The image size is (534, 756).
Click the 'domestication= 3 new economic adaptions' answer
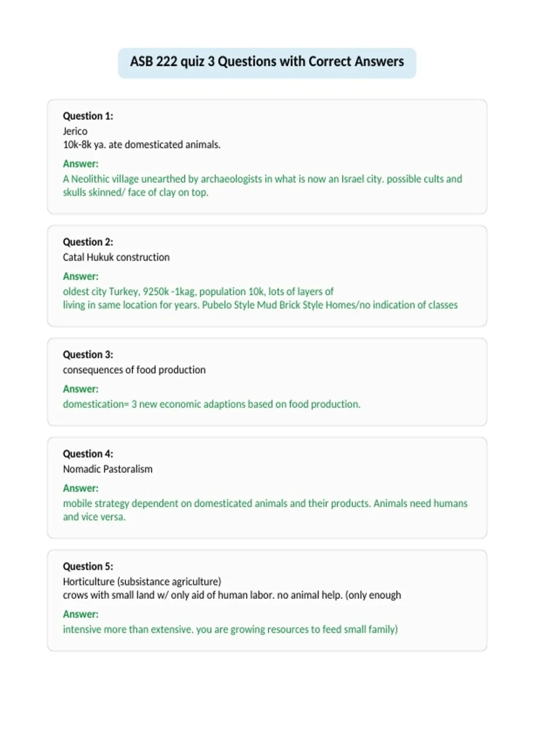212,404
